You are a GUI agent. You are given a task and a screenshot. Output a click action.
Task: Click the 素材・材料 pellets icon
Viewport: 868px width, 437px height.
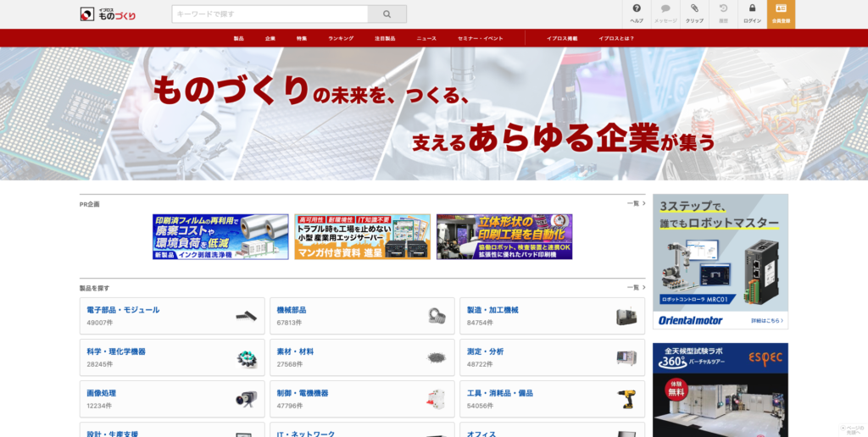coord(437,358)
